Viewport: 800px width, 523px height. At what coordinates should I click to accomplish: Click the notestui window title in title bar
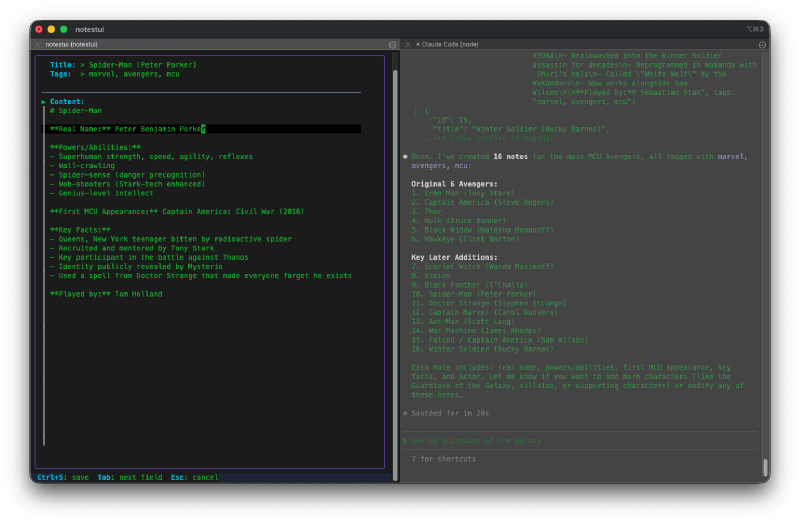90,30
